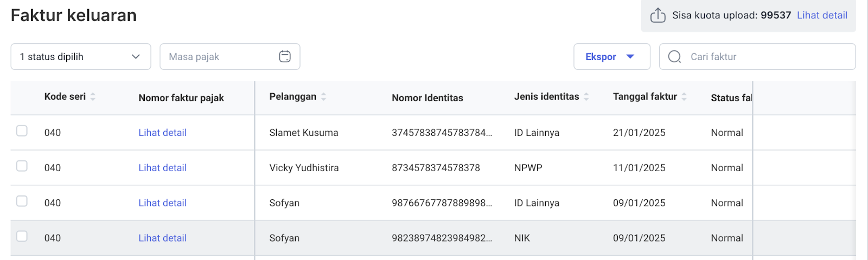This screenshot has height=260, width=868.
Task: Sort by Kode seri column arrows
Action: tap(93, 96)
